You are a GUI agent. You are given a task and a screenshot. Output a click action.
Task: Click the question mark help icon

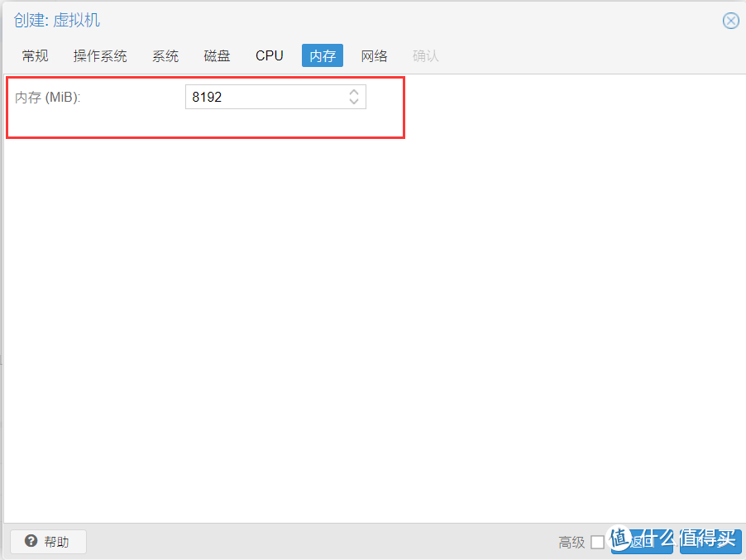pos(31,542)
